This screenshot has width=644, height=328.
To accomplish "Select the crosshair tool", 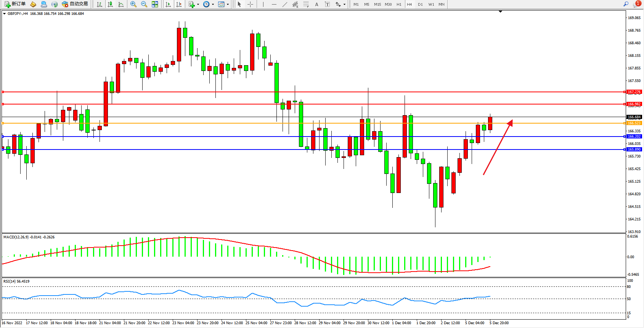I will pyautogui.click(x=251, y=4).
